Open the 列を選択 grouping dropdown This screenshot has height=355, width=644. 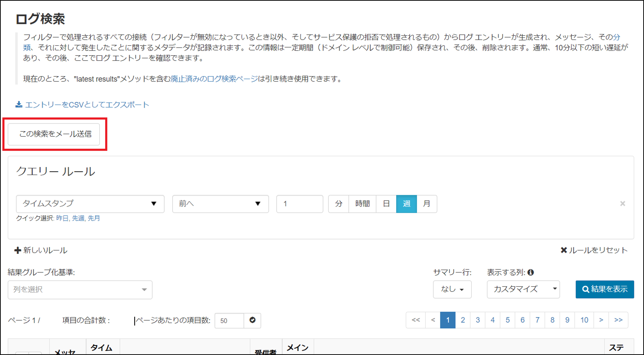[x=80, y=290]
